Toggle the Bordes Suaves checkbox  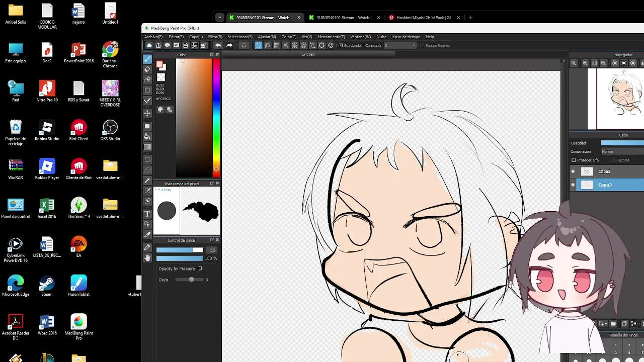coord(422,46)
